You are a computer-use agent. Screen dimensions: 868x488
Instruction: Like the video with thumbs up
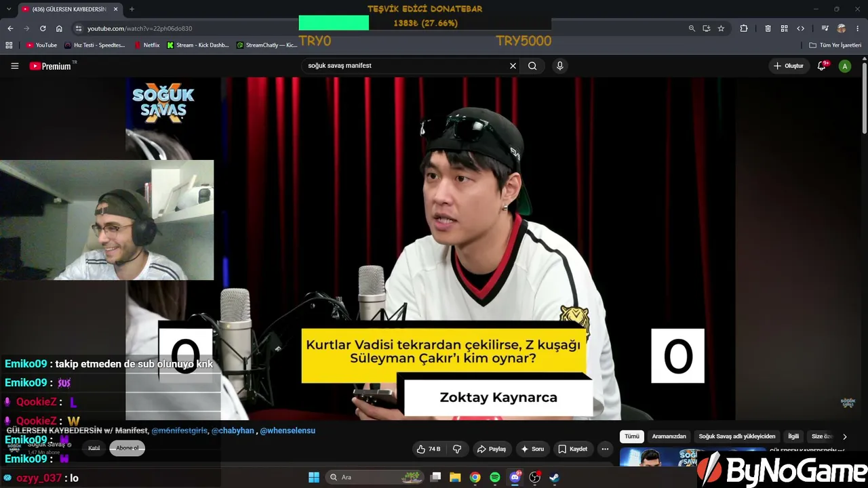(429, 449)
